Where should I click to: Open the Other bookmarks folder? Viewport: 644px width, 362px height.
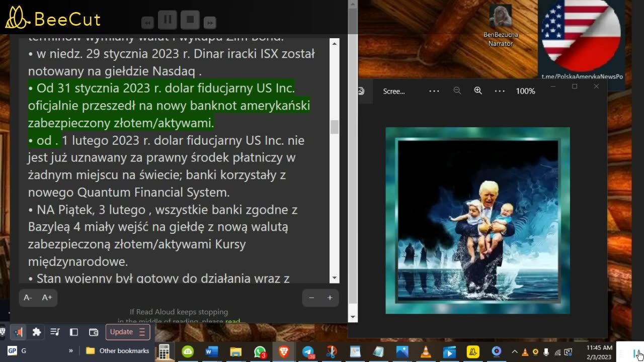coord(118,350)
